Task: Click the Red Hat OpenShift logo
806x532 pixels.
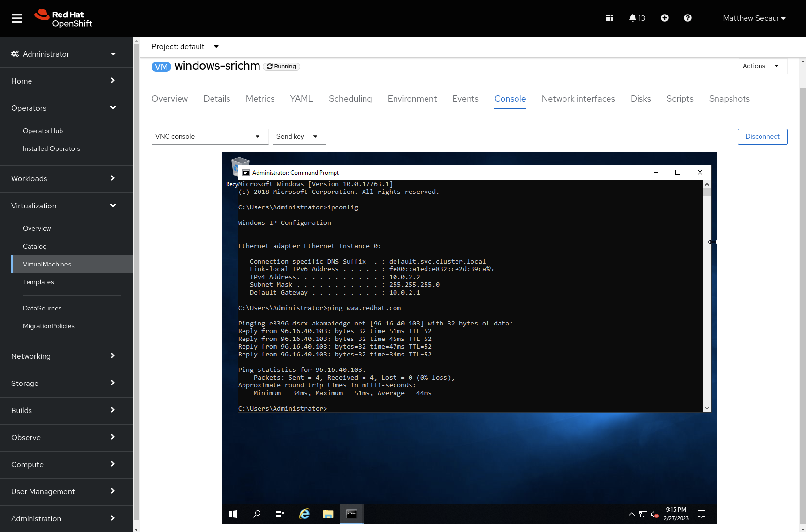Action: 63,18
